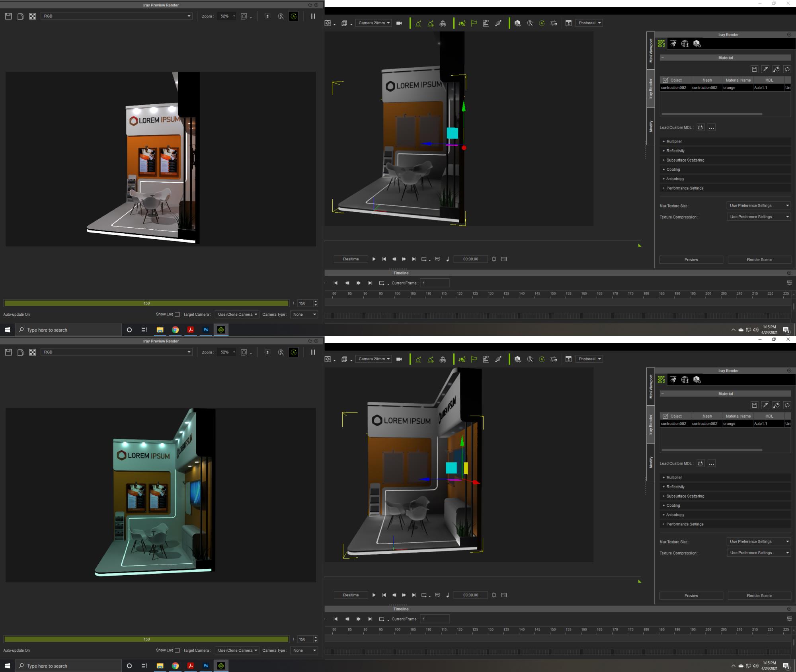Pause the preview render in the top screenshot
Screen dimensions: 796x672
313,16
